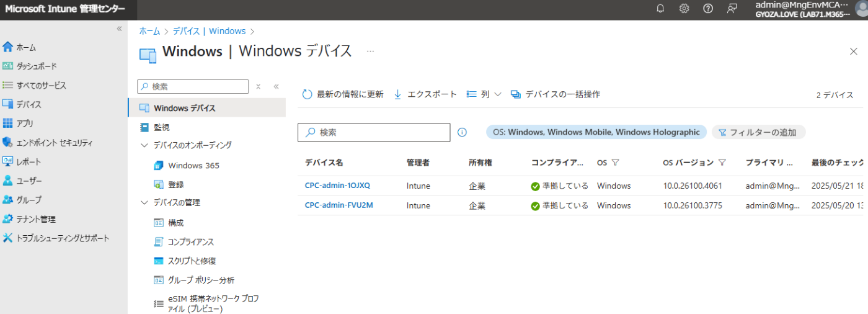Click compliant check icon for CPC-admin-FVU2M
The image size is (868, 314).
click(535, 206)
